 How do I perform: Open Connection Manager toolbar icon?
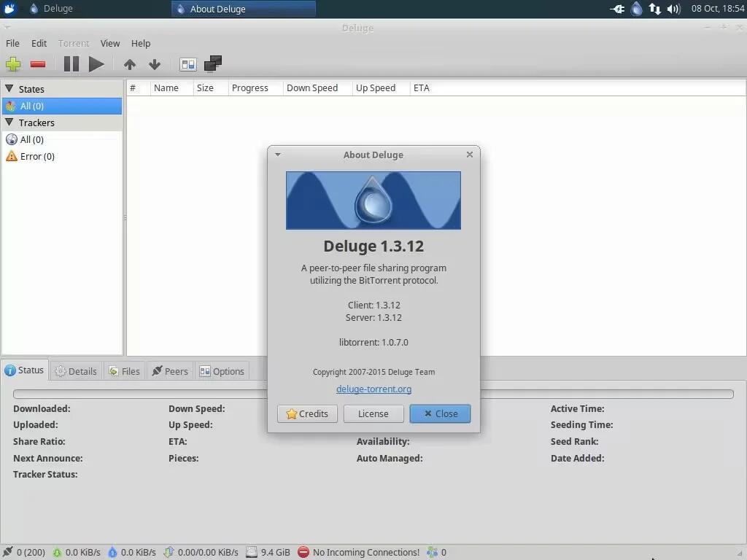pyautogui.click(x=213, y=63)
